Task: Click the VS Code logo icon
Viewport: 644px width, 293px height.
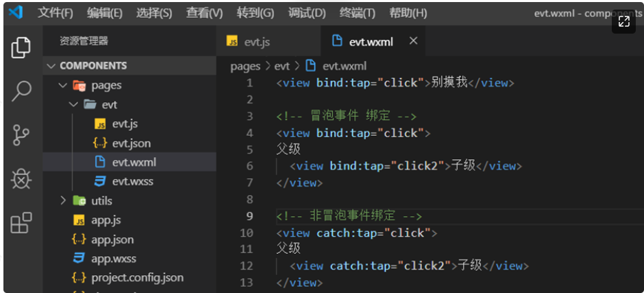Action: click(x=15, y=12)
